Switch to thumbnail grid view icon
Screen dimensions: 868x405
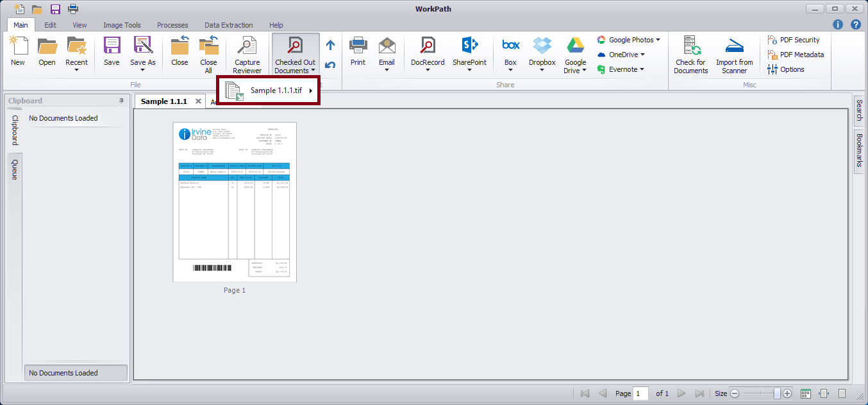[x=806, y=393]
